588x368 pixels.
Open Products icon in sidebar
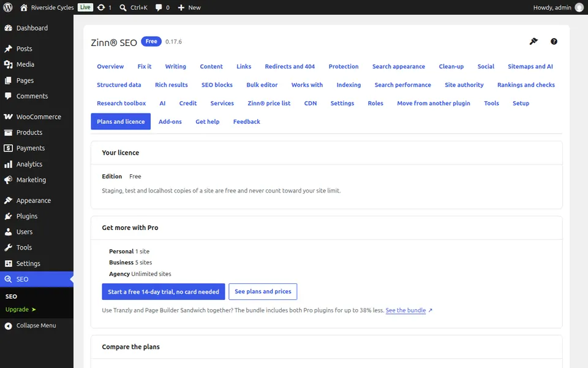pos(8,132)
